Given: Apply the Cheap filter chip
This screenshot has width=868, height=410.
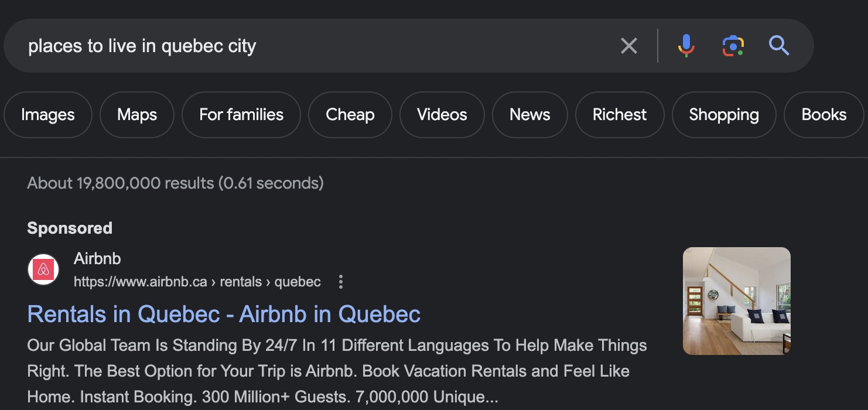Looking at the screenshot, I should (x=350, y=115).
